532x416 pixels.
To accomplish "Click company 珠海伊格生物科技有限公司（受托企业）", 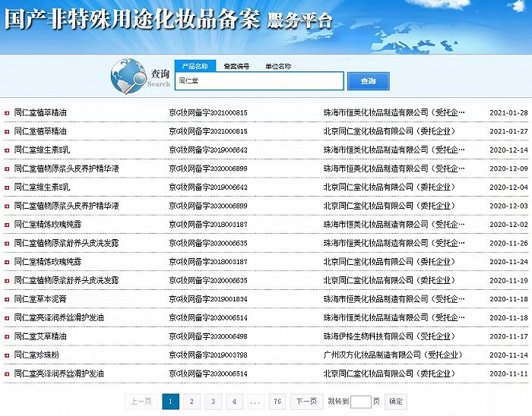I will pos(389,337).
